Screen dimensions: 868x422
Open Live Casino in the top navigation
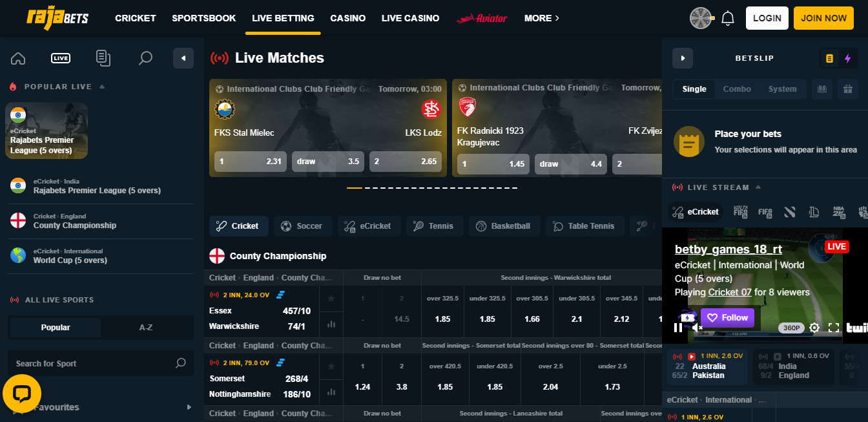[411, 18]
